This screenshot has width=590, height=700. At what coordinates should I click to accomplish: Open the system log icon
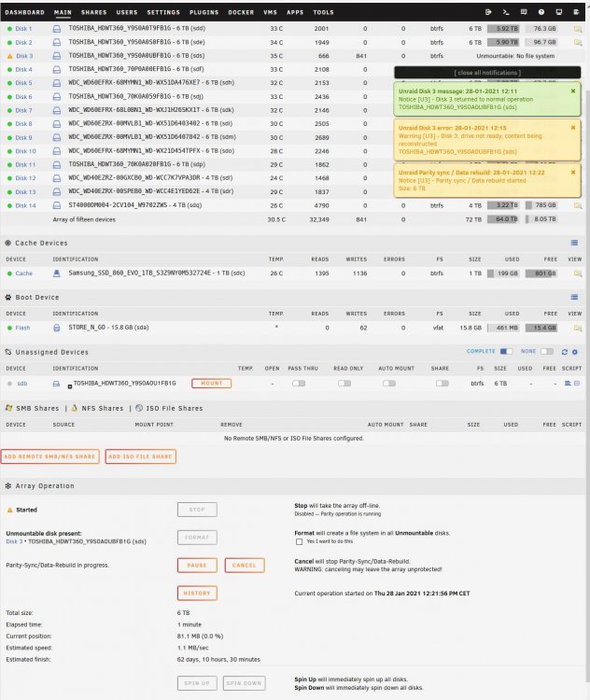(576, 12)
